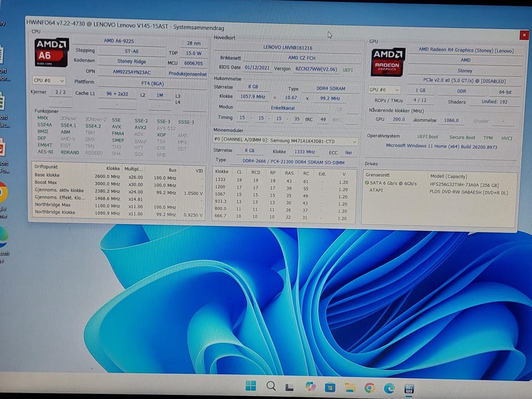The height and width of the screenshot is (399, 532).
Task: Click the Enkeltkanal memory mode field
Action: click(x=283, y=108)
